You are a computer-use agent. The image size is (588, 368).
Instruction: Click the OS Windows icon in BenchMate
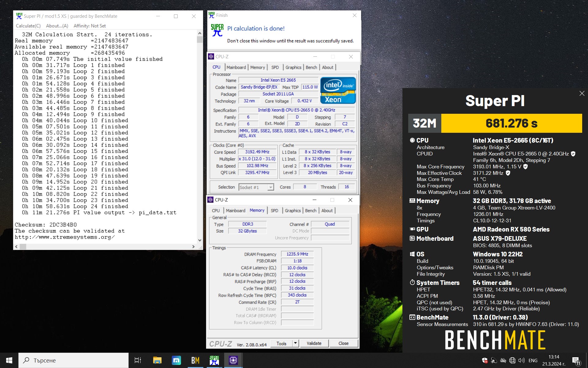pos(412,254)
